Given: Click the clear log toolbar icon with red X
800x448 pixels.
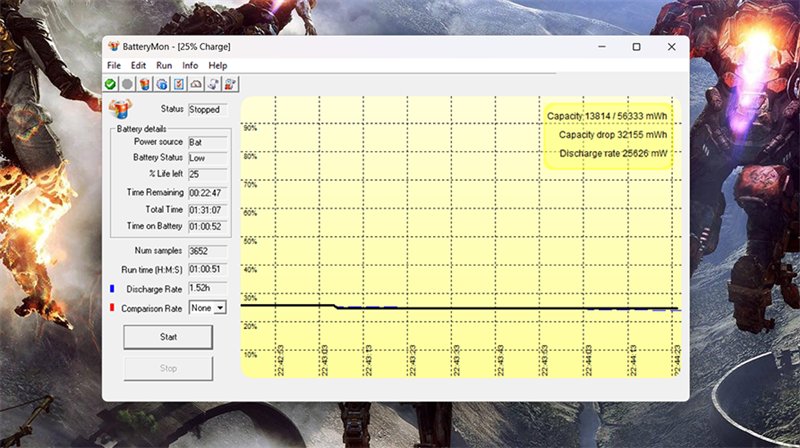Looking at the screenshot, I should click(231, 84).
